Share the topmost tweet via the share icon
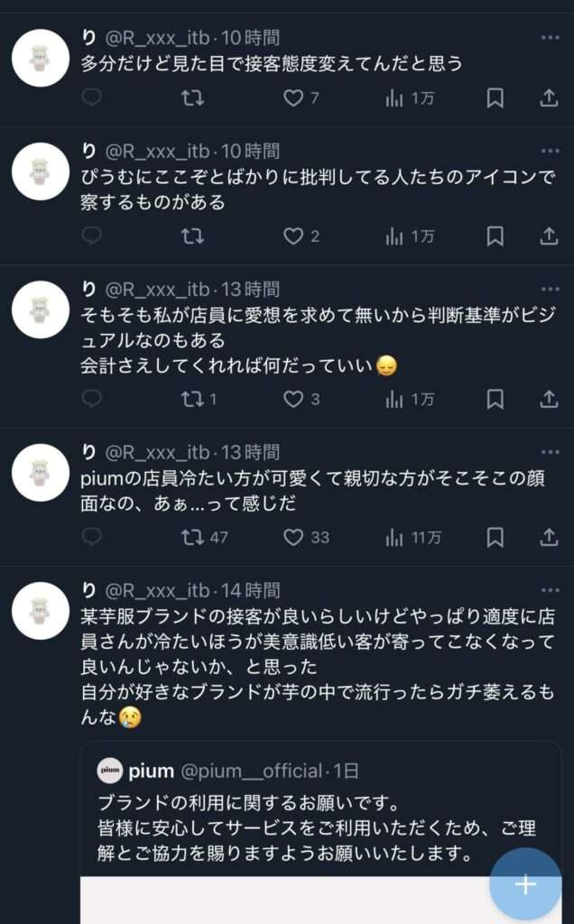The image size is (574, 924). pyautogui.click(x=549, y=98)
